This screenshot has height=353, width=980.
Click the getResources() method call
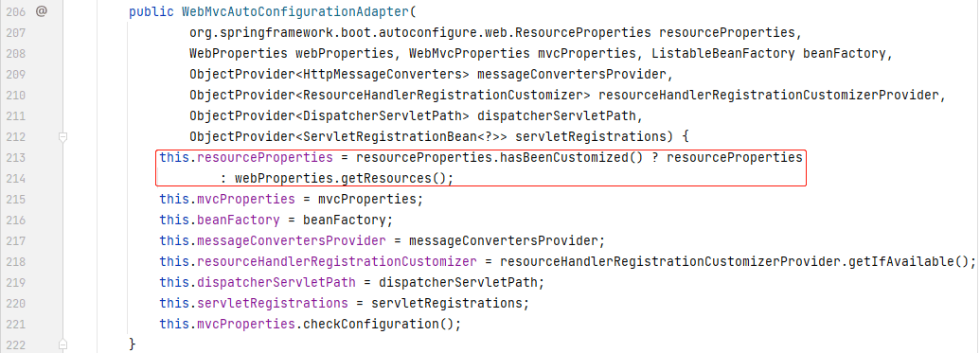[x=394, y=178]
